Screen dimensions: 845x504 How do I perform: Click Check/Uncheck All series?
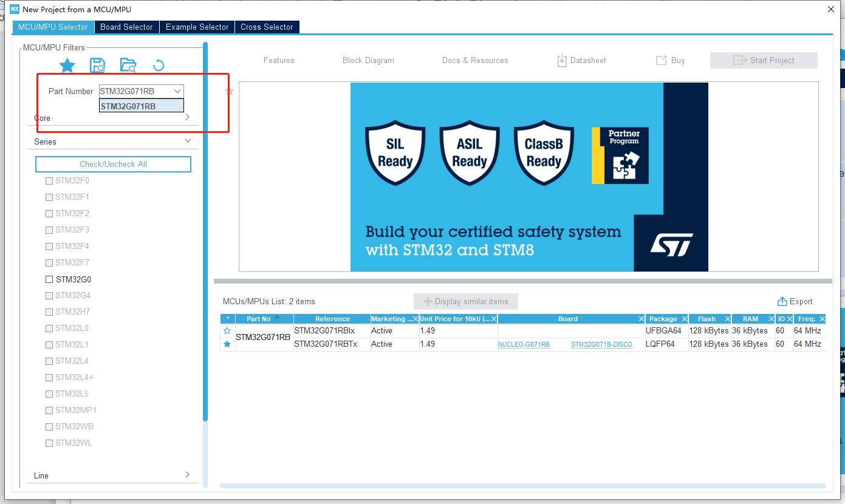pyautogui.click(x=113, y=164)
